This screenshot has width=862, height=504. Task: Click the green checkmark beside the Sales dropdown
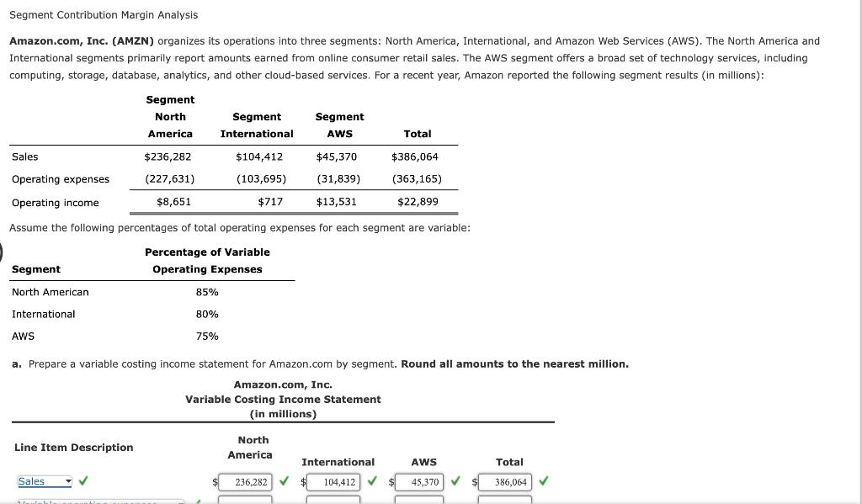coord(82,480)
